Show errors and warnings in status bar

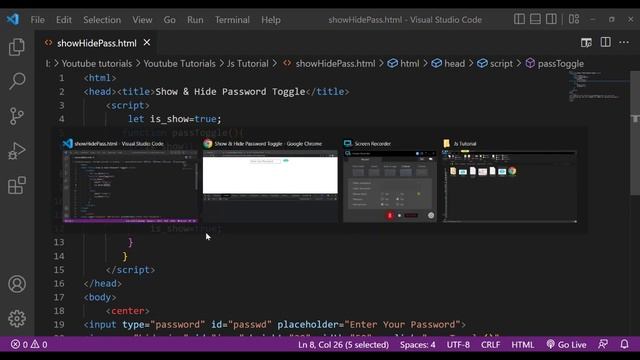(29, 344)
